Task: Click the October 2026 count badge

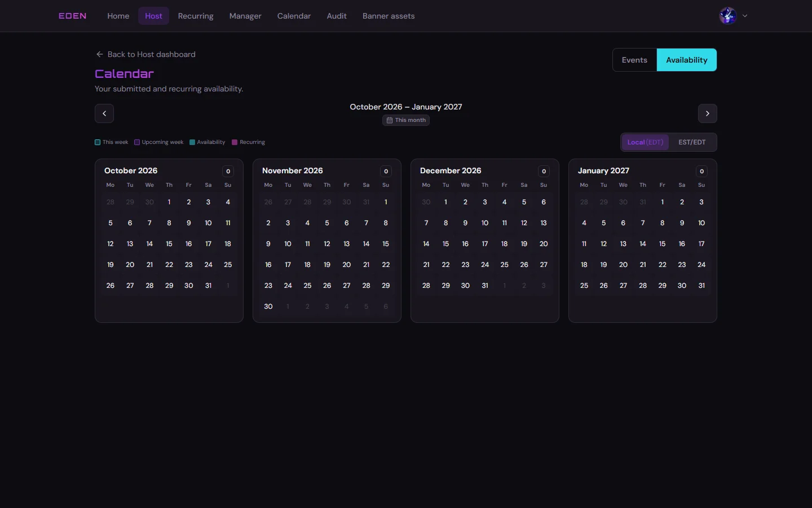Action: (228, 171)
